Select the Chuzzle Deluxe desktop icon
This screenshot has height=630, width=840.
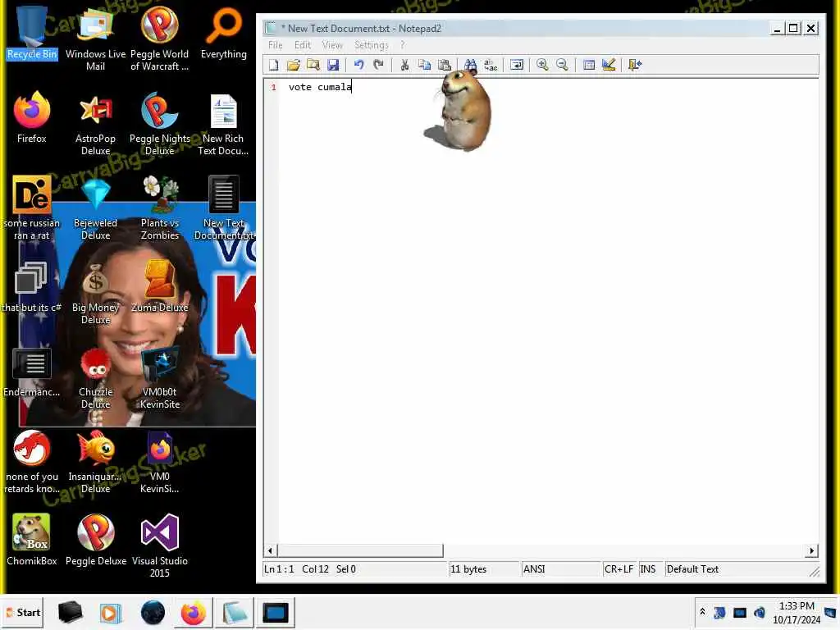point(95,377)
